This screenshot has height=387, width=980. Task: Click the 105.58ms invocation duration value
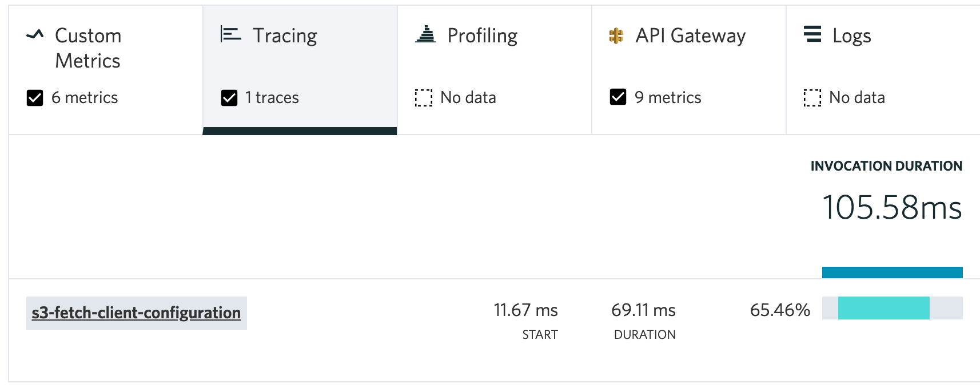[x=892, y=207]
